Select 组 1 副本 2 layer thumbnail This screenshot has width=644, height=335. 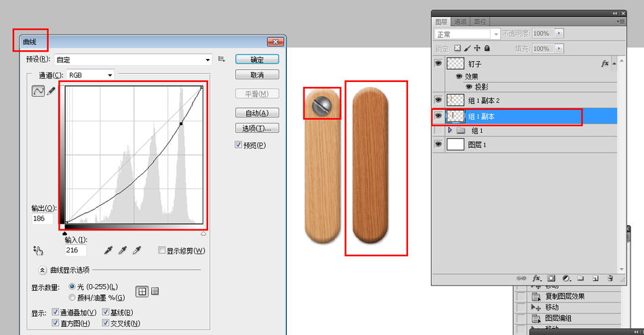(455, 100)
